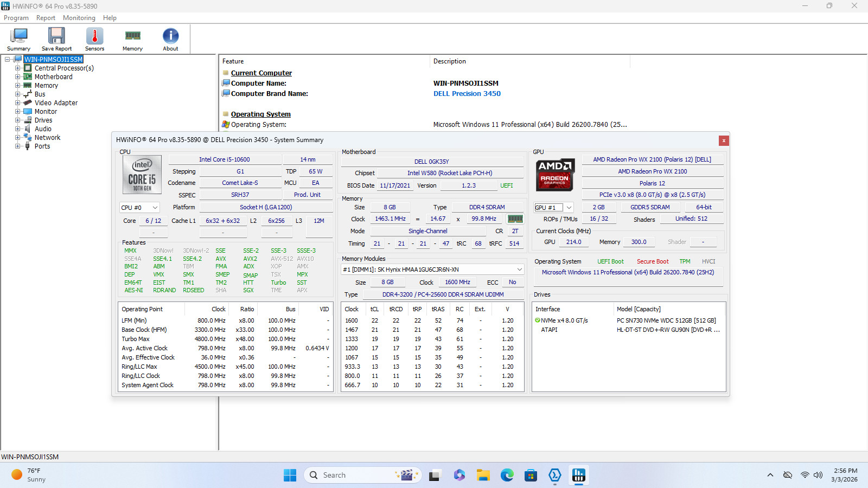The height and width of the screenshot is (488, 868).
Task: Click the Drives tree icon
Action: (x=28, y=120)
